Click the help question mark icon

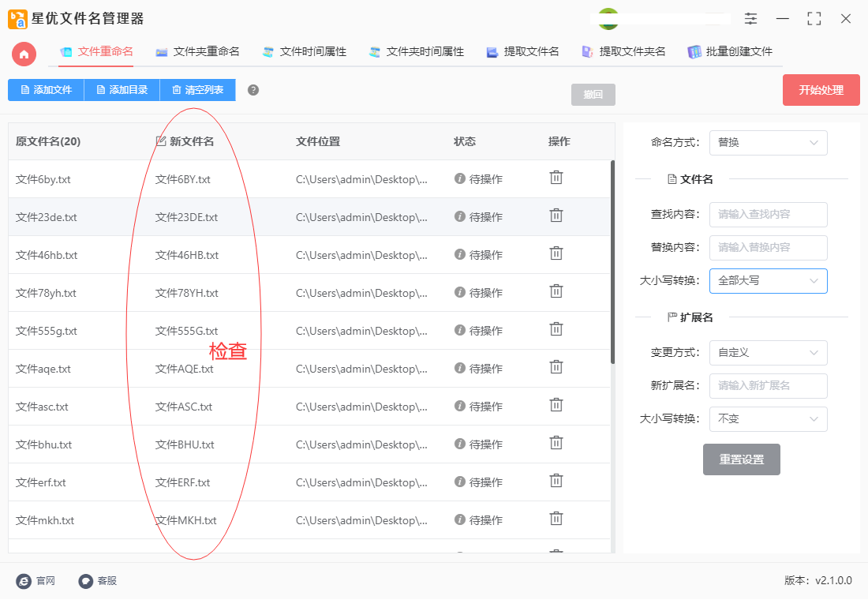(x=253, y=90)
